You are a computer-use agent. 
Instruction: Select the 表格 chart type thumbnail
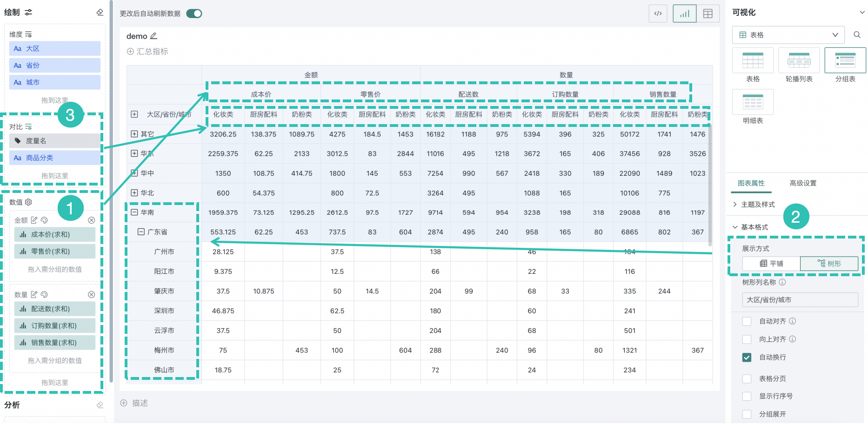pos(753,60)
